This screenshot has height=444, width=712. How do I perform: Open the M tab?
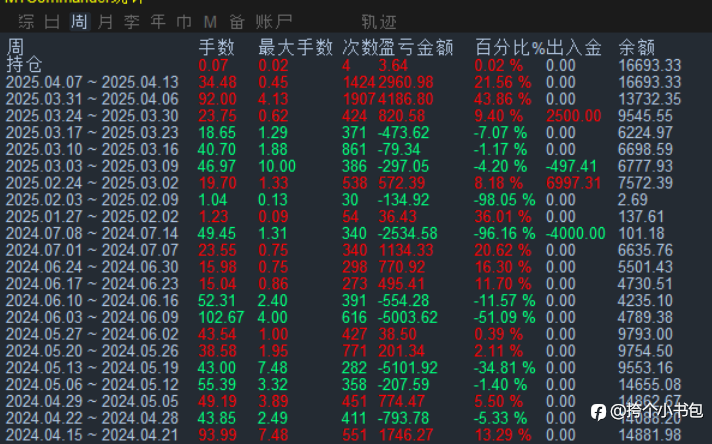click(x=210, y=22)
